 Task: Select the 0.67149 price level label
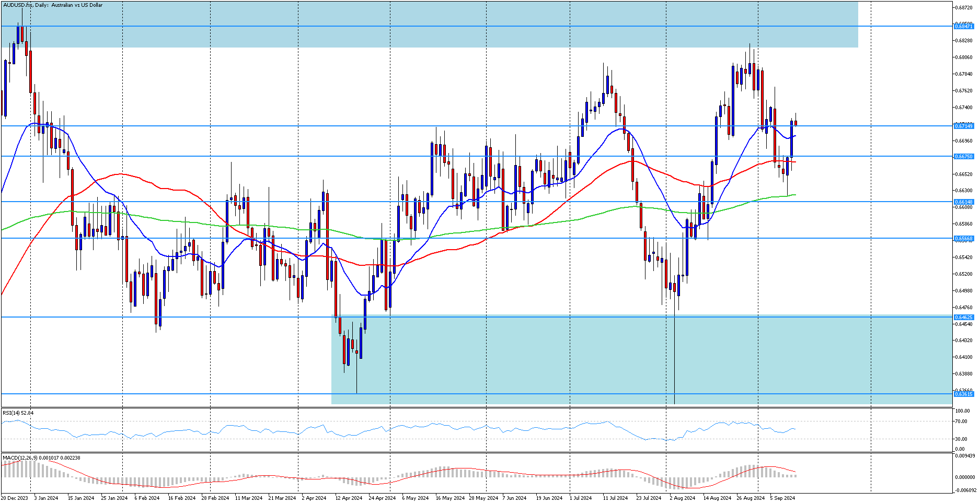[964, 126]
